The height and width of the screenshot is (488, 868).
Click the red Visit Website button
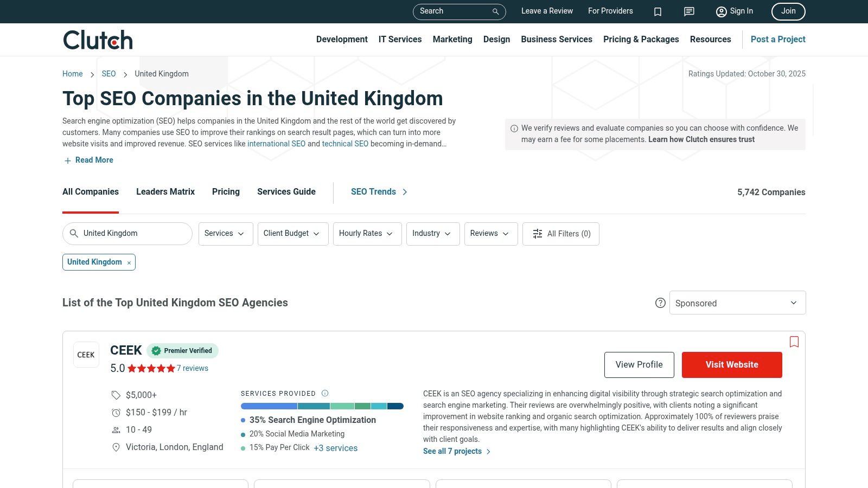731,365
